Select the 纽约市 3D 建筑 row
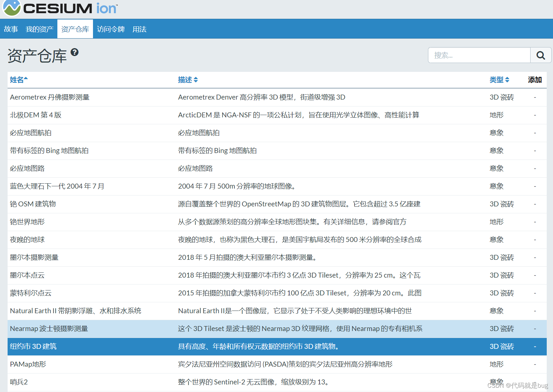 [x=277, y=347]
